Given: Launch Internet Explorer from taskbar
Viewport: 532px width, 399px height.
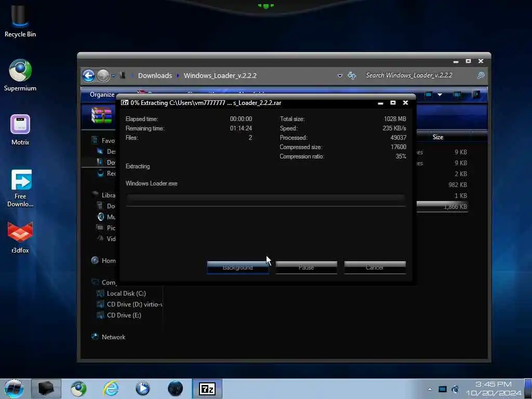Looking at the screenshot, I should 111,389.
